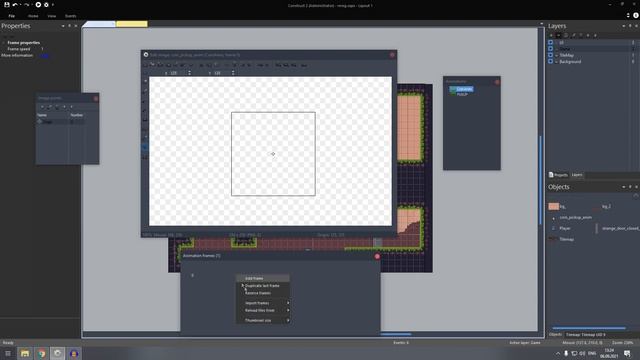The height and width of the screenshot is (360, 640).
Task: Toggle visibility checkbox of the UI layer
Action: [x=550, y=42]
